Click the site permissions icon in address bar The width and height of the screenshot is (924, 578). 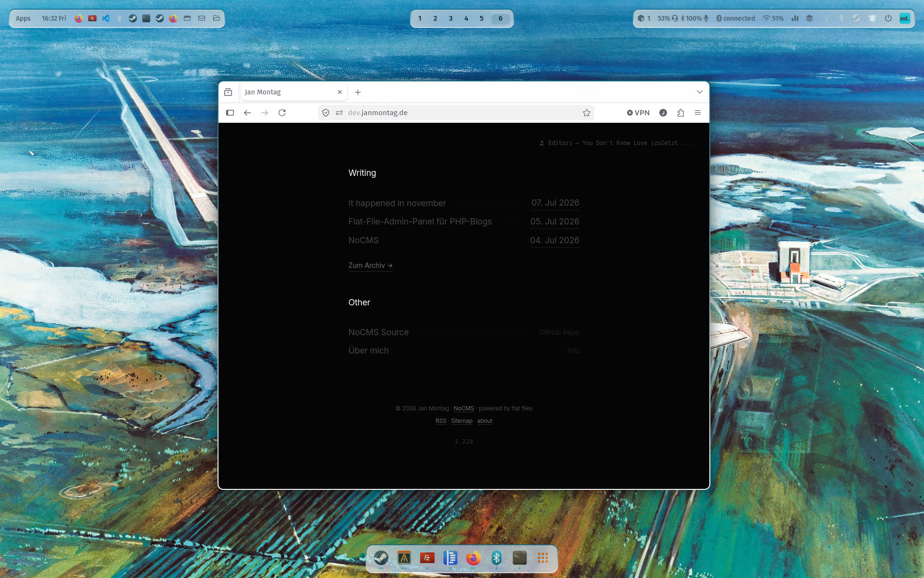[x=339, y=113]
